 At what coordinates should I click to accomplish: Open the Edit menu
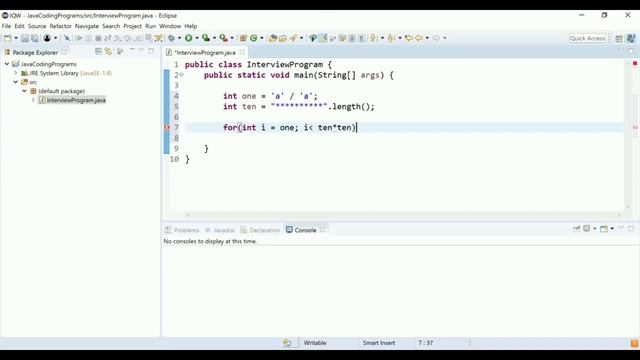(x=19, y=26)
